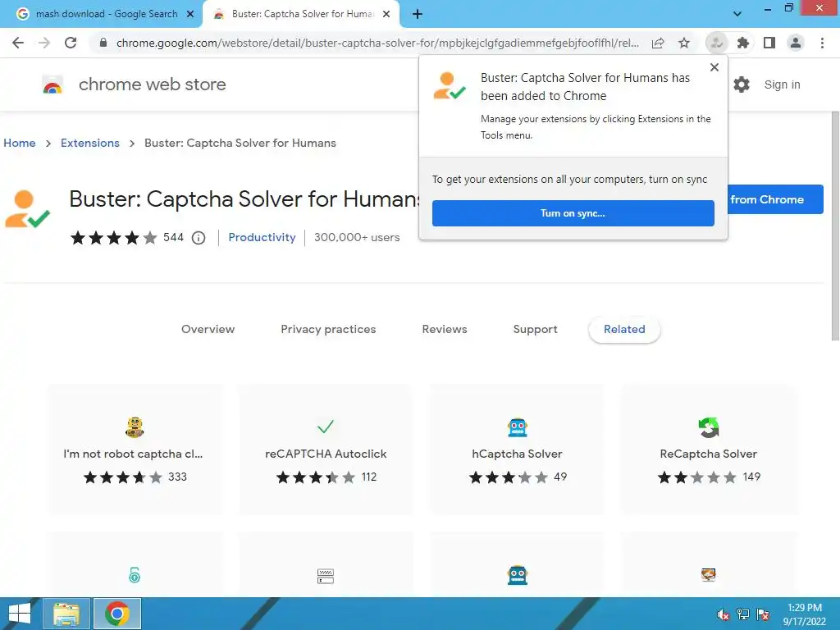This screenshot has width=840, height=630.
Task: Click the orange extension icon in last card
Action: point(709,575)
